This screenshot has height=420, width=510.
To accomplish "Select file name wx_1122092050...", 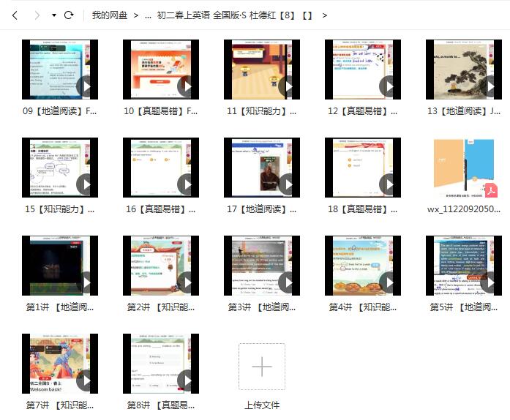I will coord(464,209).
